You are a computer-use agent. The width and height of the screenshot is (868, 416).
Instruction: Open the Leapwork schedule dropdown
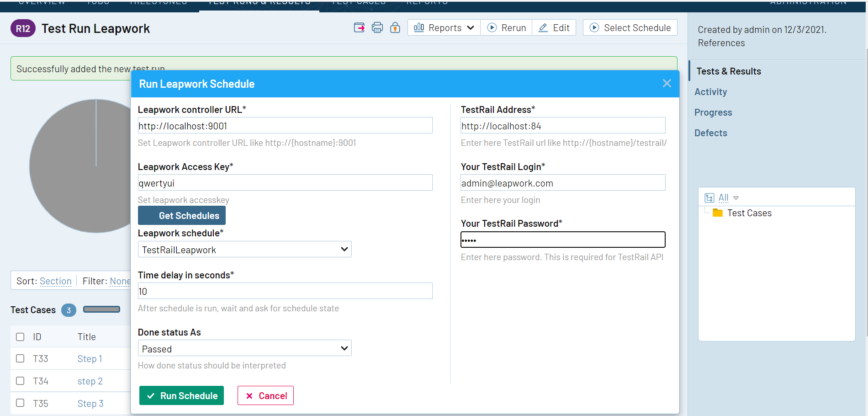245,250
